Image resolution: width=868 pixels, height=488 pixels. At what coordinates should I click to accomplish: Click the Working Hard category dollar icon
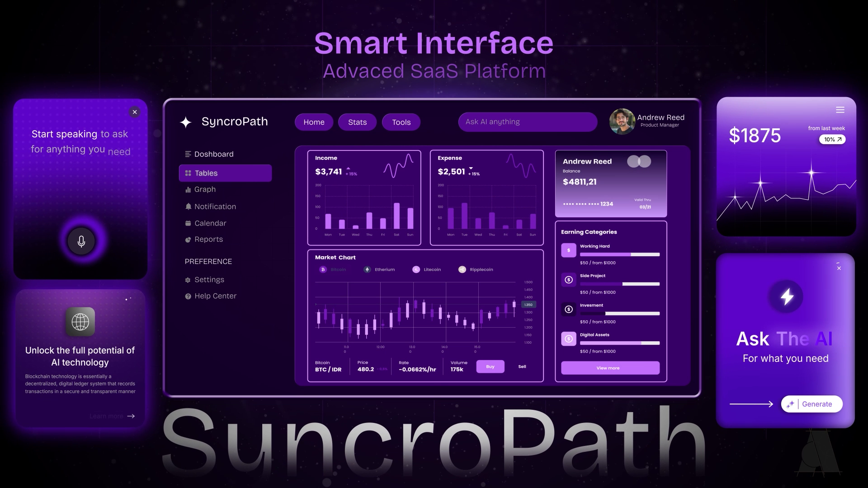click(x=569, y=250)
